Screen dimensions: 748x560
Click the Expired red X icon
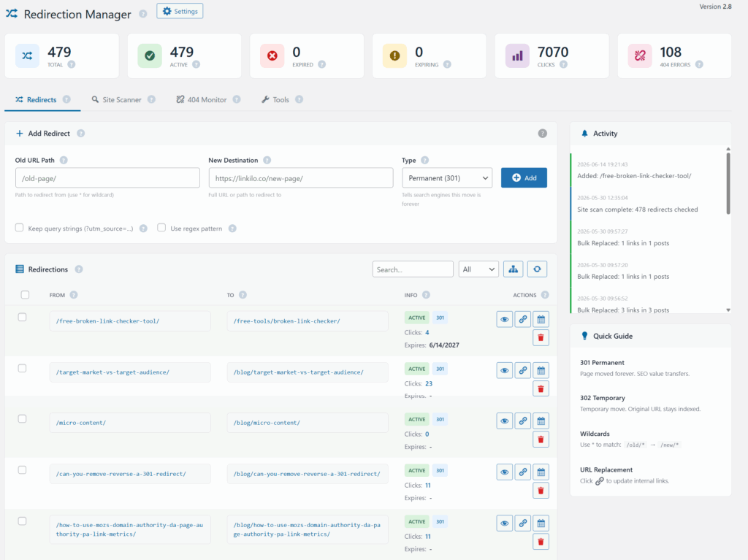tap(272, 55)
